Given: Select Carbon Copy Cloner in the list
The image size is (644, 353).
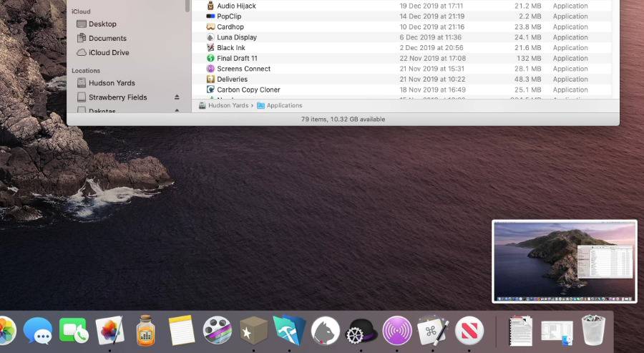Looking at the screenshot, I should (x=248, y=90).
